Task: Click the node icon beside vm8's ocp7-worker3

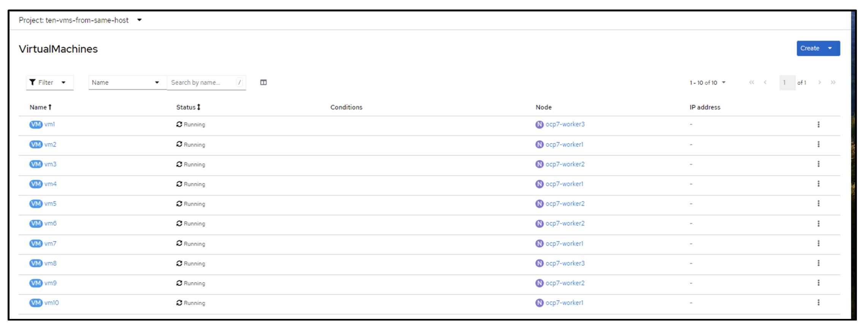Action: click(539, 263)
